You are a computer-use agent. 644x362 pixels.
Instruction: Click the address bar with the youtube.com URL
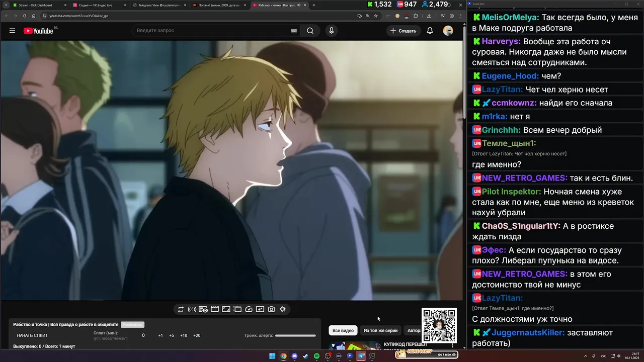click(x=201, y=16)
